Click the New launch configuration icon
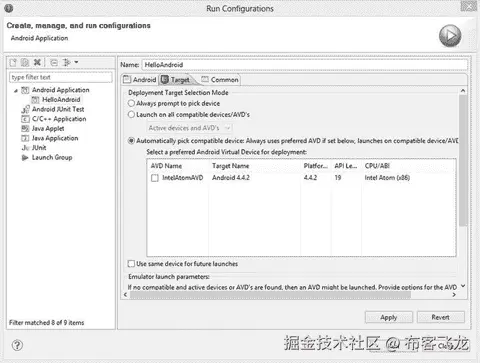 [13, 62]
